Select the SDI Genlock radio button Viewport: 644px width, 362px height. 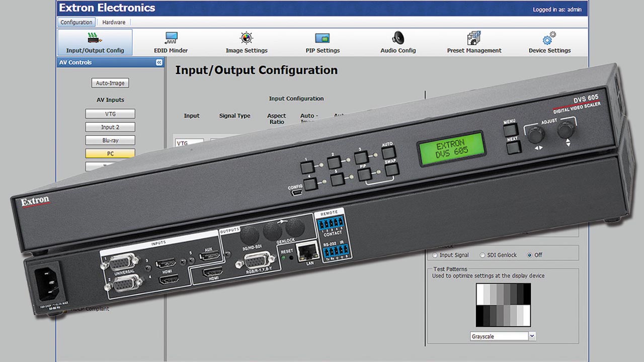482,255
